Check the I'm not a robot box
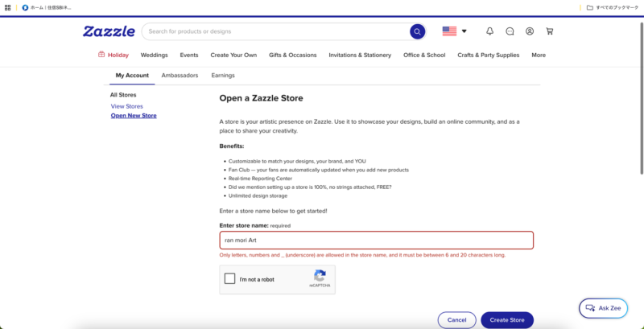 tap(229, 279)
